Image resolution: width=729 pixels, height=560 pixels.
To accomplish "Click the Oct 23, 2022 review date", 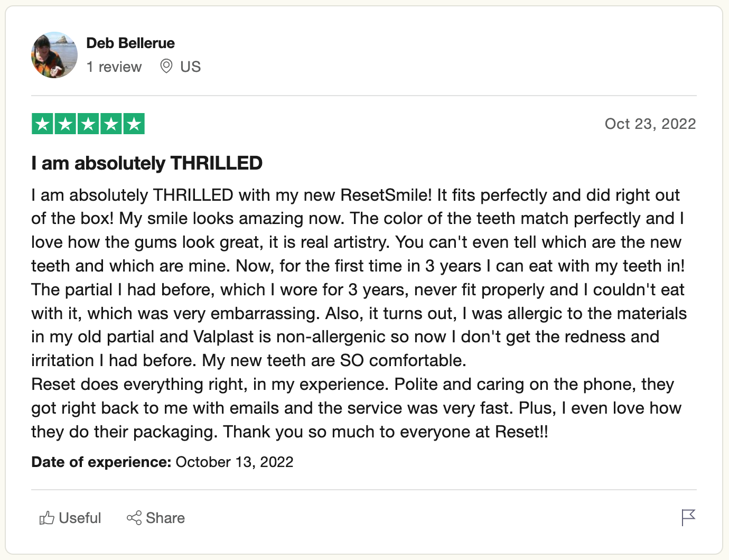I will pos(650,124).
